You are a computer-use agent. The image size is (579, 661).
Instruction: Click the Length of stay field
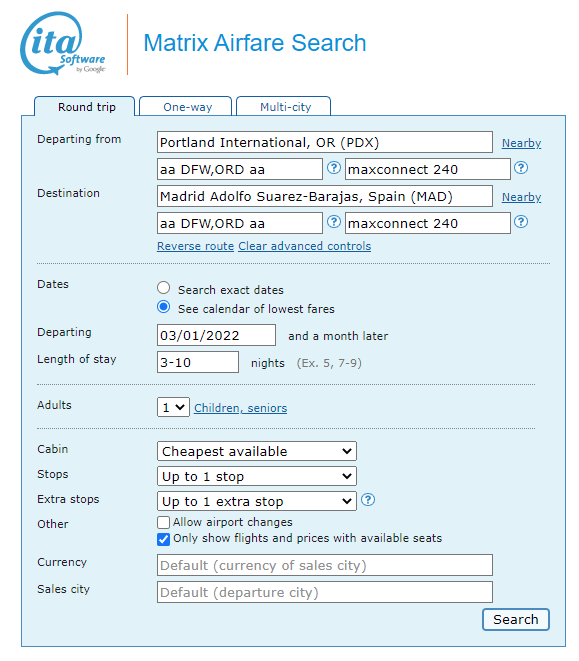point(198,362)
